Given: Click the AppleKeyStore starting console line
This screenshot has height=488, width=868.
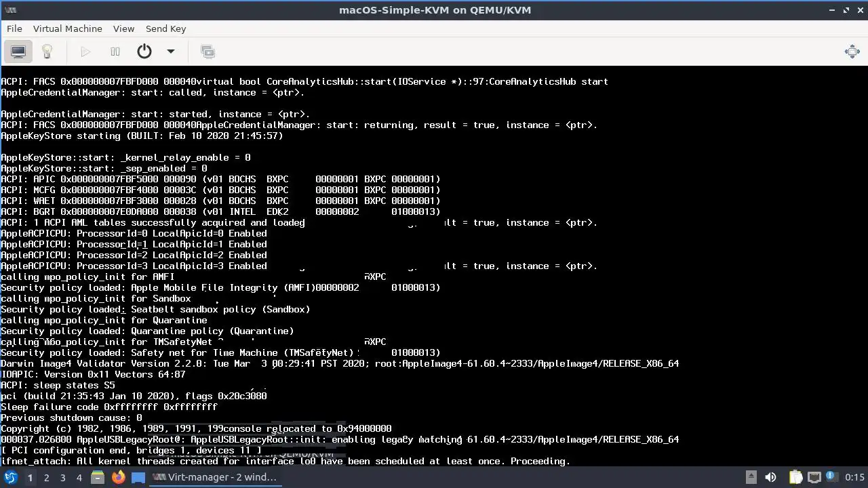Looking at the screenshot, I should click(x=142, y=136).
